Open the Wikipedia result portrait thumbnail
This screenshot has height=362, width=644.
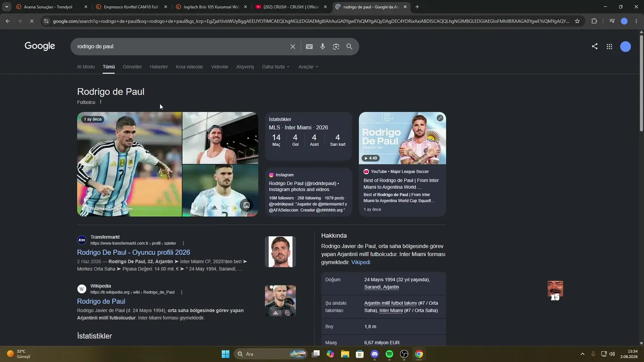pos(280,301)
